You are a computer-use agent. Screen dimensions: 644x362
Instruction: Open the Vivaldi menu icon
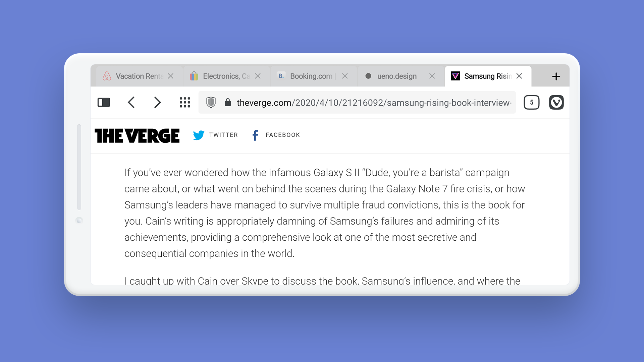coord(556,103)
